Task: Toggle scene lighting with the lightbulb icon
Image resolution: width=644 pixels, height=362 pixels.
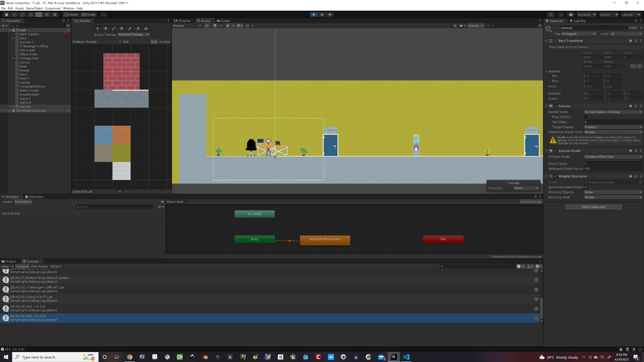Action: (215, 25)
